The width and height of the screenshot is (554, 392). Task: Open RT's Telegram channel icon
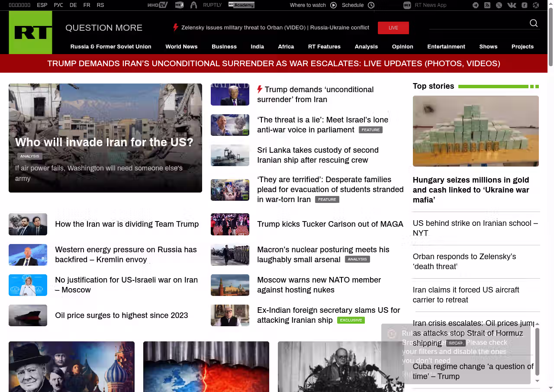pyautogui.click(x=476, y=5)
